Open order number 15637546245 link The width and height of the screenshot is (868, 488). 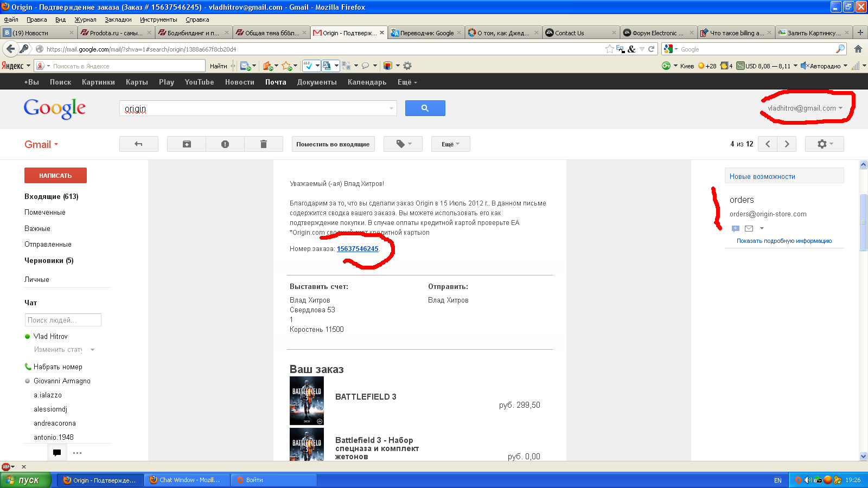[358, 249]
